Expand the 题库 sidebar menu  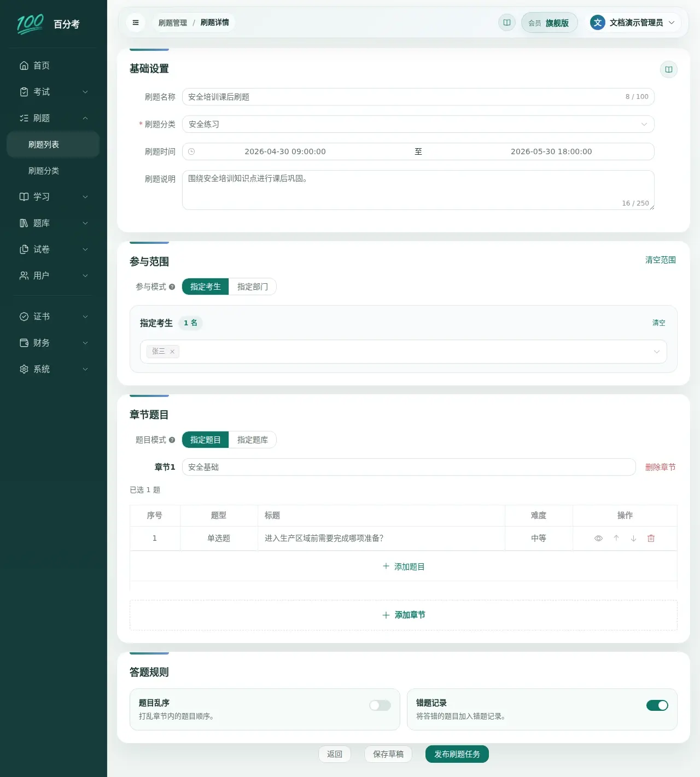point(53,223)
